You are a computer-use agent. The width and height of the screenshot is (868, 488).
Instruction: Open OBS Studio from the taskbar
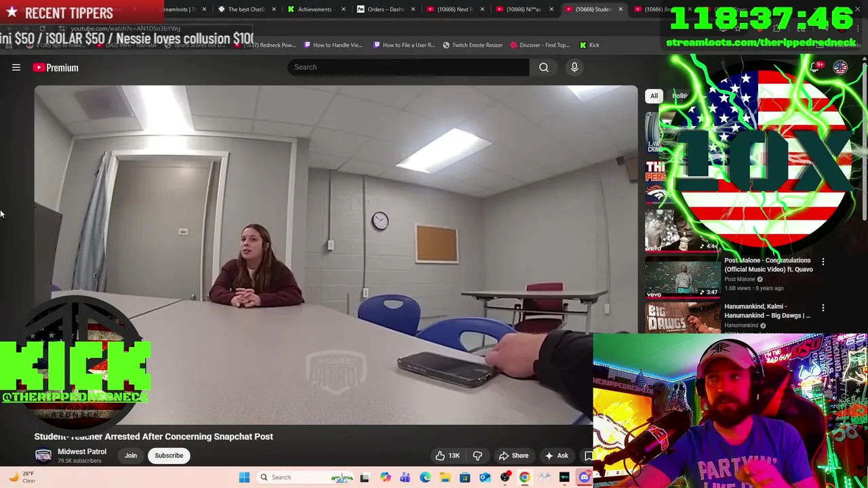[505, 477]
